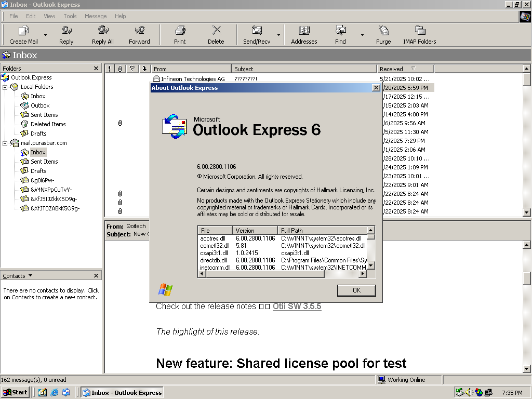Open the View menu
This screenshot has height=399, width=532.
pyautogui.click(x=49, y=16)
